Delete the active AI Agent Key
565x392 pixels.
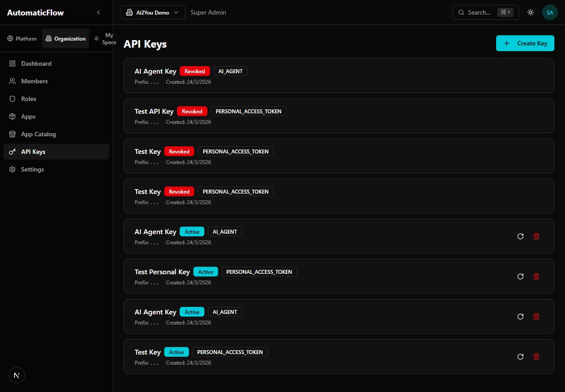tap(536, 236)
